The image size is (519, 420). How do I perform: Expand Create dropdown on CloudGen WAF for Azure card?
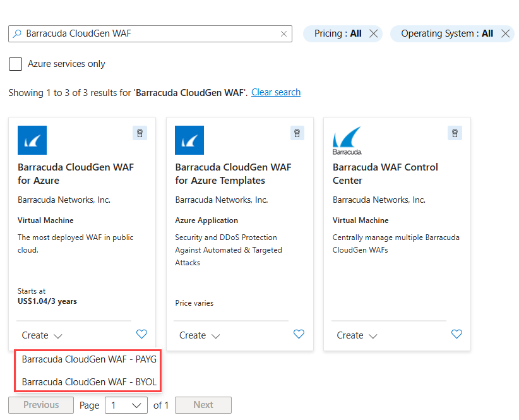click(42, 335)
